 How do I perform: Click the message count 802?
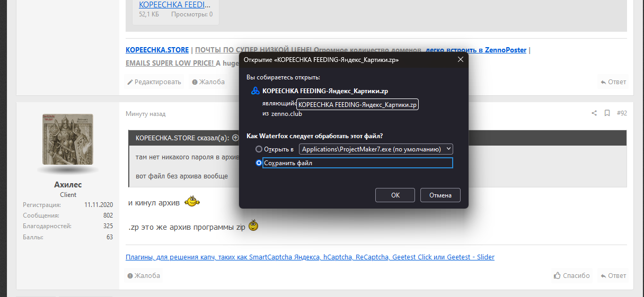tap(108, 215)
